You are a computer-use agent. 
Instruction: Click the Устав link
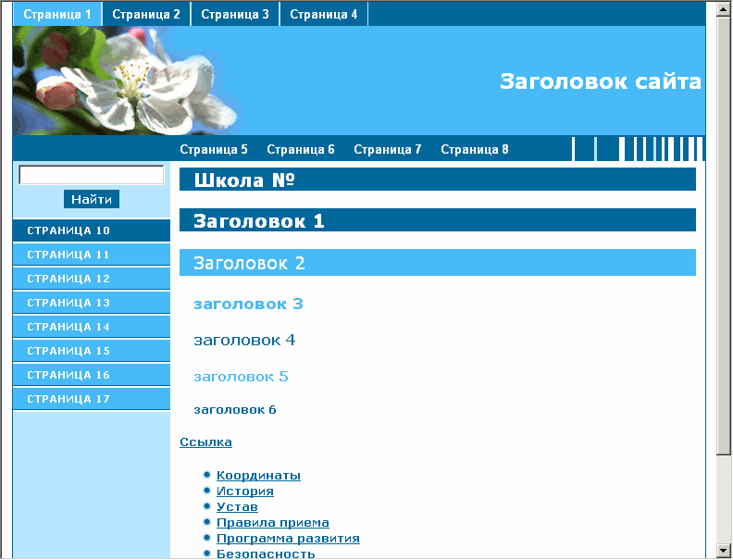tap(237, 506)
